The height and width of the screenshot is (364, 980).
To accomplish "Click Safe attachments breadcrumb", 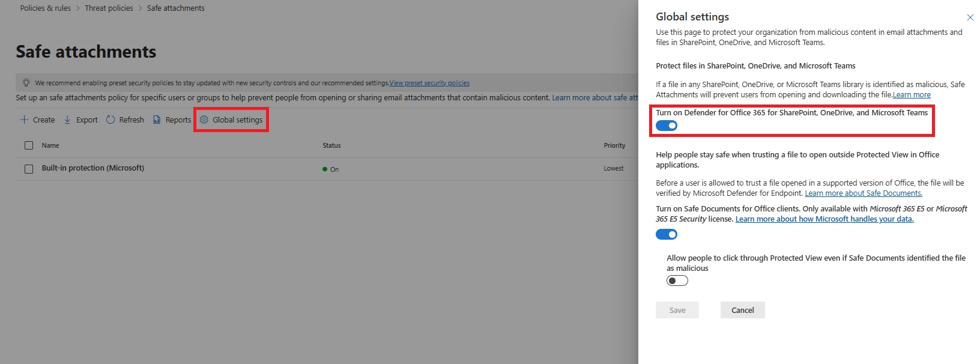I will (176, 8).
